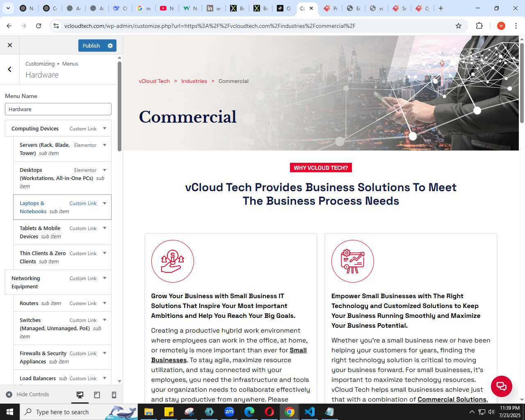
Task: Open vCloud Tech breadcrumb link
Action: (x=154, y=81)
